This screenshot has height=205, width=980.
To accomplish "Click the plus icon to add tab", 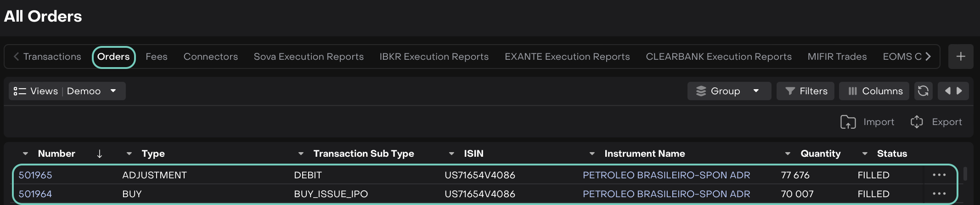I will (x=960, y=57).
